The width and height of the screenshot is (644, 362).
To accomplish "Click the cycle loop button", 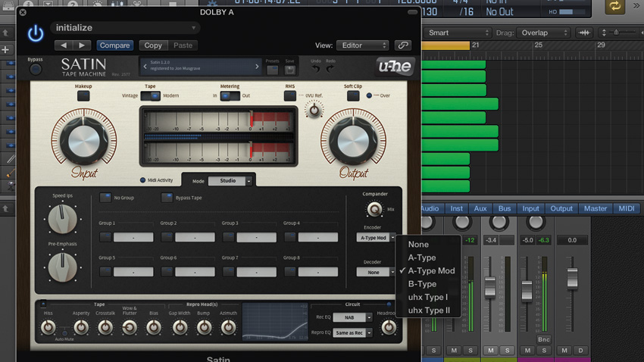I will click(x=615, y=6).
